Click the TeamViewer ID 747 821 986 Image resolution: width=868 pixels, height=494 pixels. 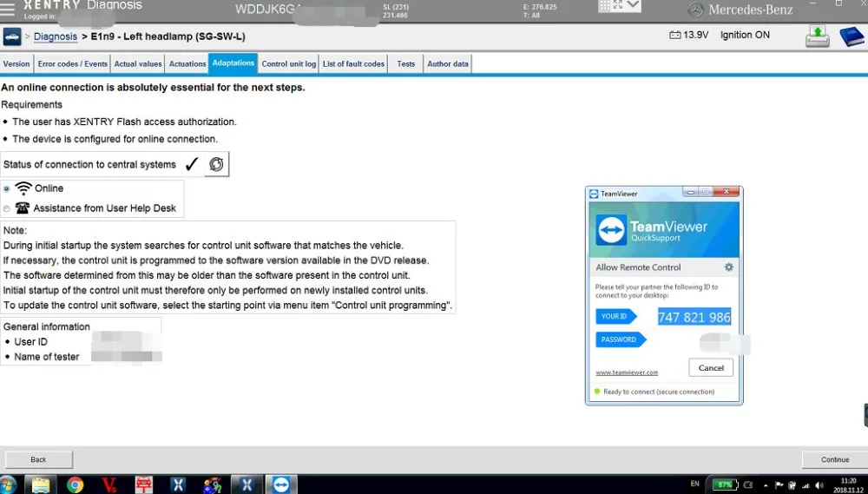[694, 317]
